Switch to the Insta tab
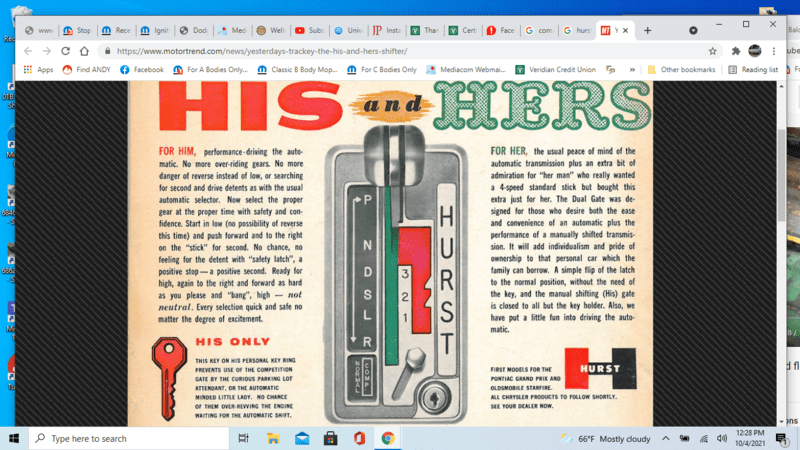The image size is (800, 450). [x=387, y=31]
